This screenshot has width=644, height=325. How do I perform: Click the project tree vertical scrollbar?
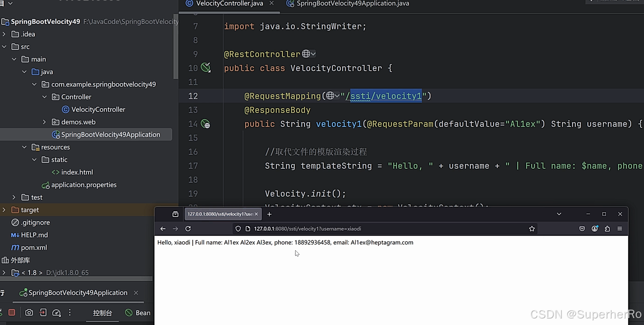coord(176,46)
